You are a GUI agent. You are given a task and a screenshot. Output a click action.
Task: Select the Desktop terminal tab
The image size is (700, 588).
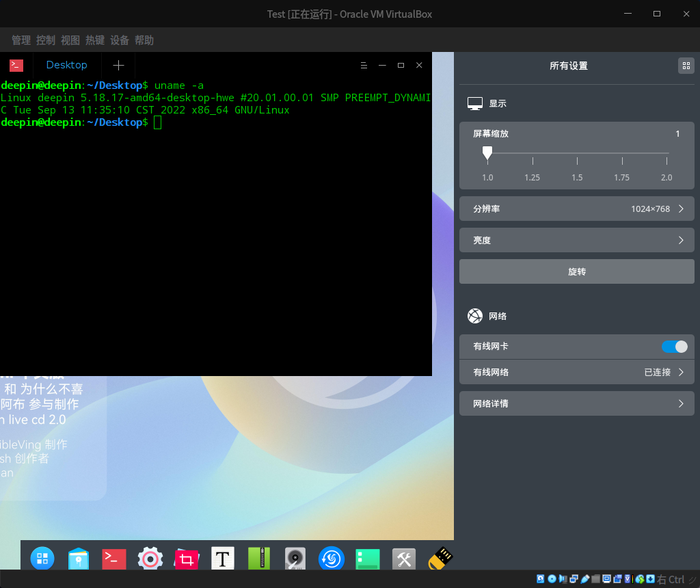(66, 65)
